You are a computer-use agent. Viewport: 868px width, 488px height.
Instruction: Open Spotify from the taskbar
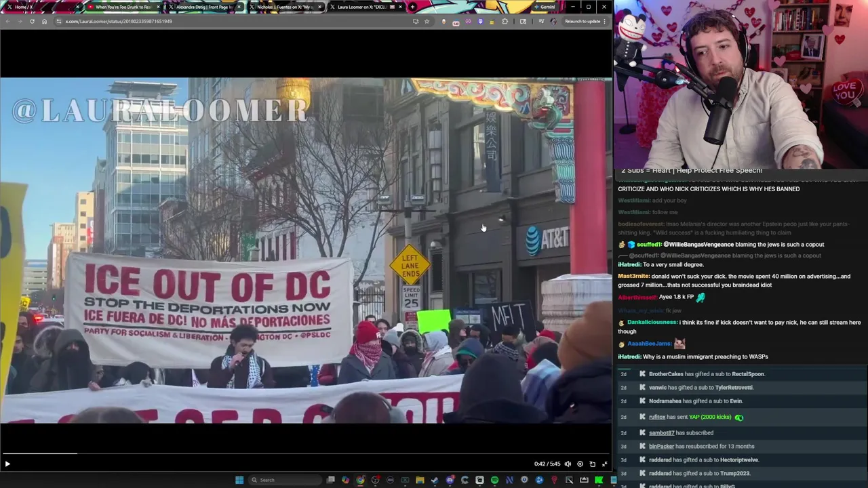coord(495,480)
